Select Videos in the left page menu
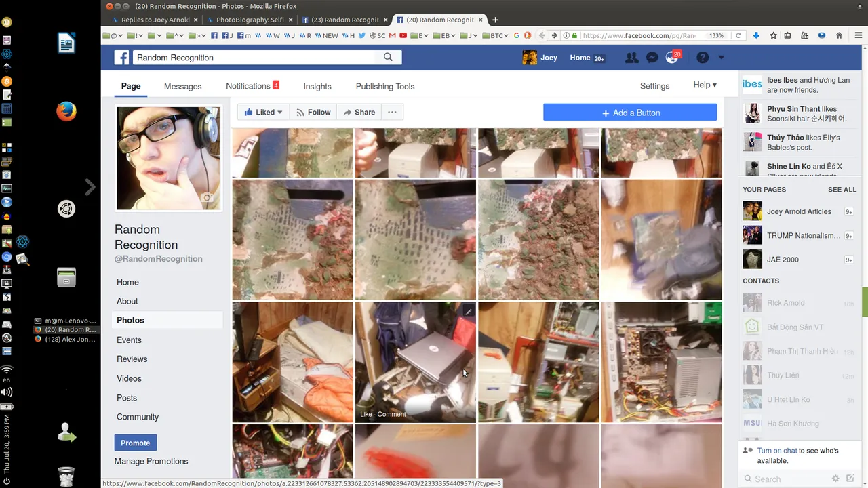The width and height of the screenshot is (868, 488). point(129,378)
